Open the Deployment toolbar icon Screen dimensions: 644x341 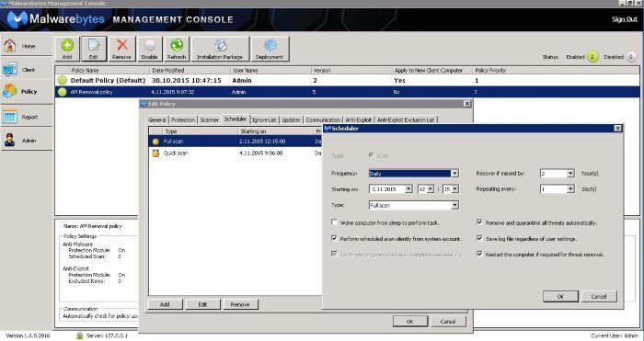(x=270, y=45)
